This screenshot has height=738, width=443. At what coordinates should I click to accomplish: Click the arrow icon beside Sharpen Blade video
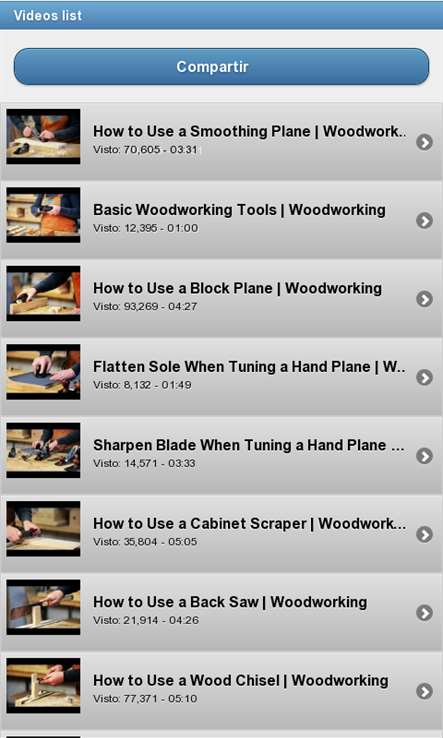pyautogui.click(x=424, y=456)
